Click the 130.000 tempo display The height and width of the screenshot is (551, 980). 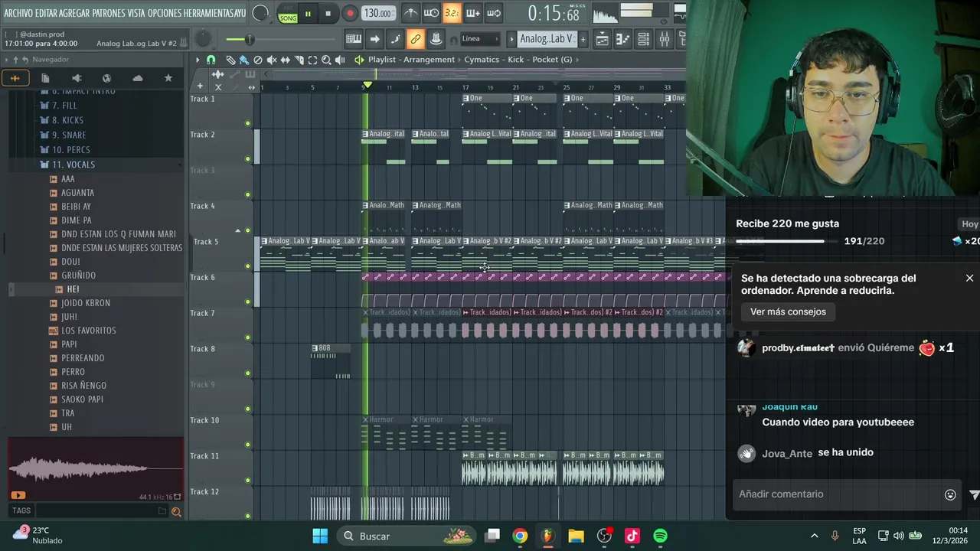tap(377, 14)
